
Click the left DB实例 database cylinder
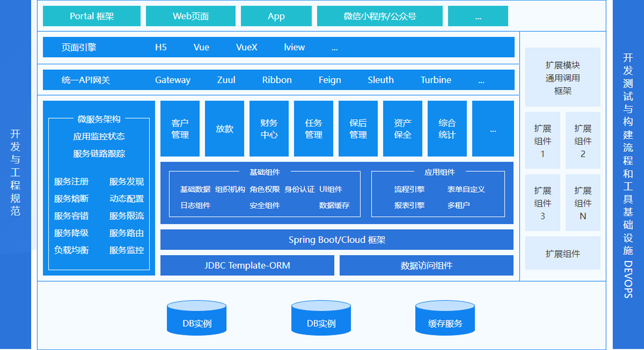(196, 318)
